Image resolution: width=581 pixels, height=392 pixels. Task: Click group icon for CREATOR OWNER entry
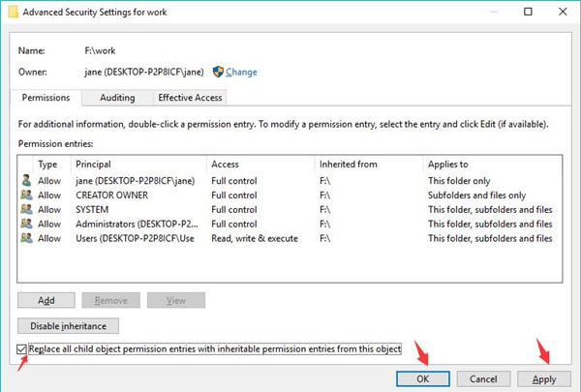click(27, 195)
